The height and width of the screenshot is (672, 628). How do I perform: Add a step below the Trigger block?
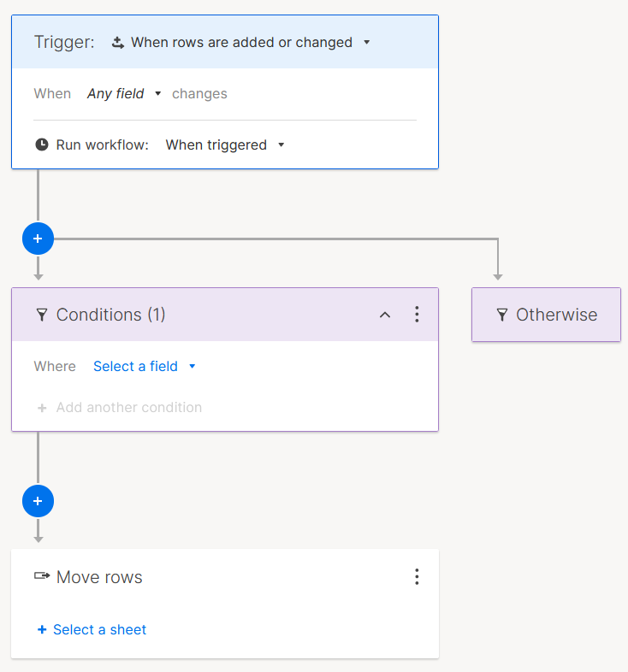click(38, 239)
